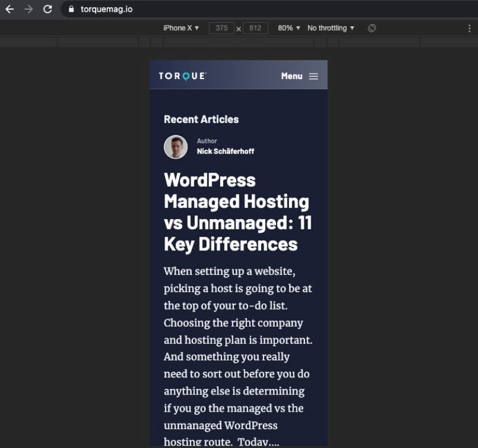Click the rotate device orientation icon
This screenshot has height=448, width=478.
pyautogui.click(x=372, y=28)
